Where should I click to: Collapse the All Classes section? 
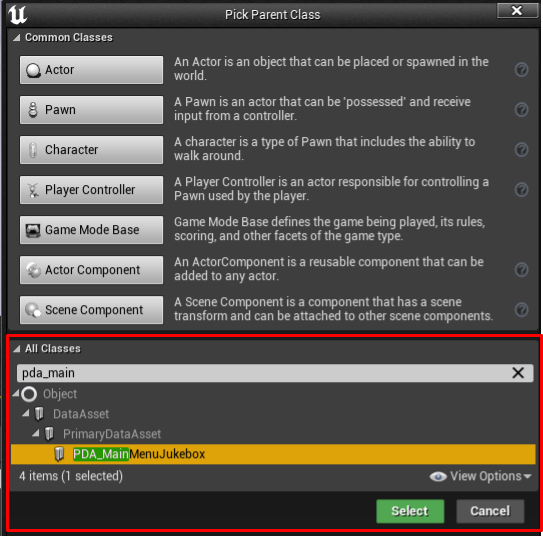[16, 349]
